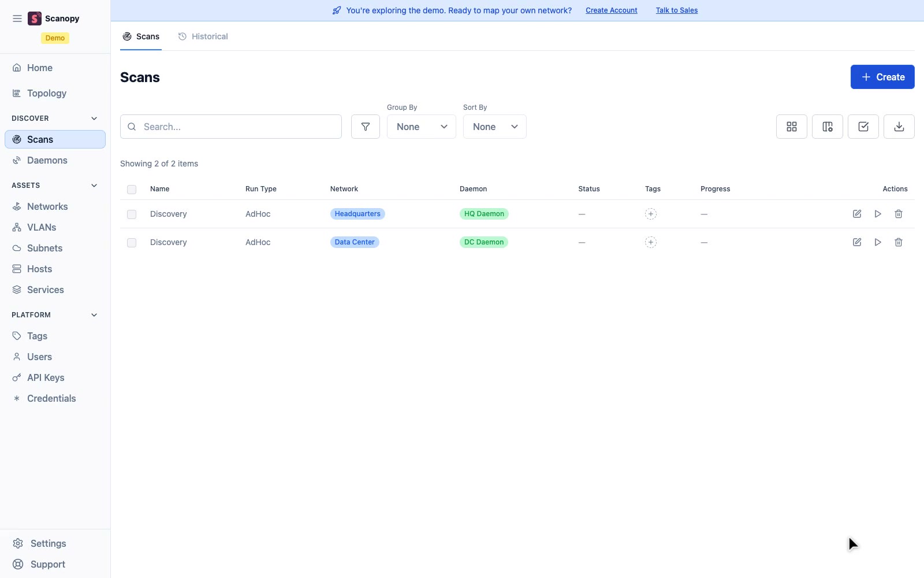Open the Hosts page
Viewport: 924px width, 578px height.
point(55,269)
